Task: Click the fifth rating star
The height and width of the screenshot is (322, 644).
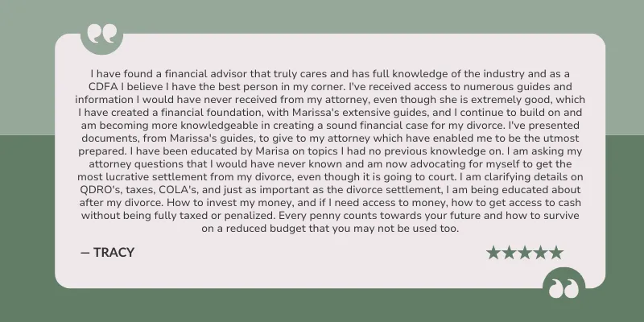Action: 556,253
